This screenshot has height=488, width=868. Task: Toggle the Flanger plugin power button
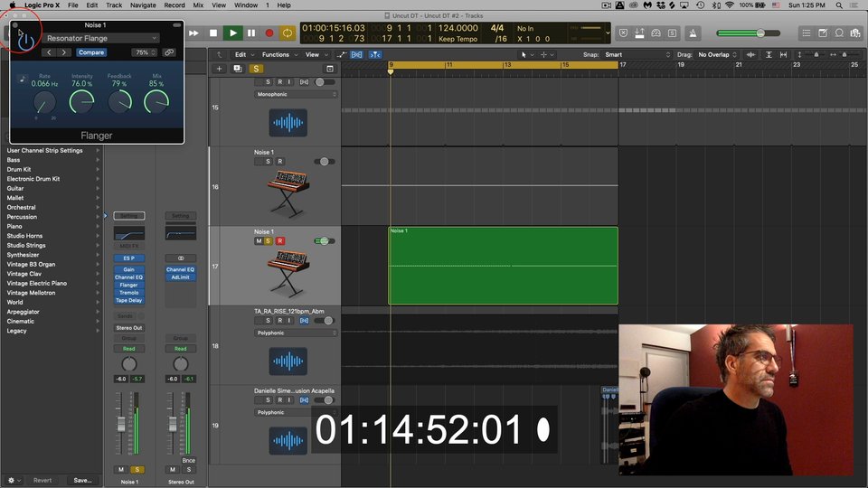click(25, 41)
